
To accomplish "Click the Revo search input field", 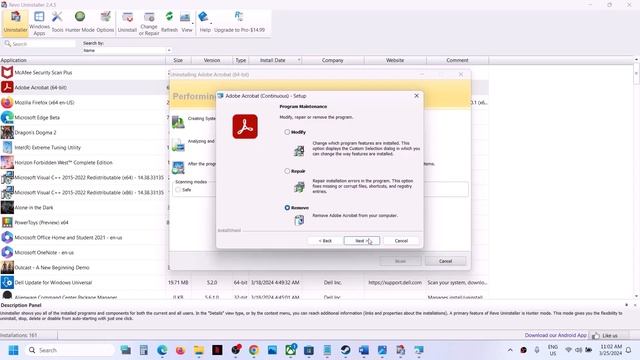I will click(x=40, y=44).
